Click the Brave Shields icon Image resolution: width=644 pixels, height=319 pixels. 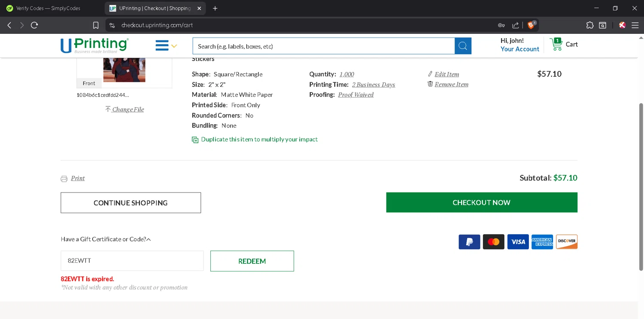(x=531, y=25)
